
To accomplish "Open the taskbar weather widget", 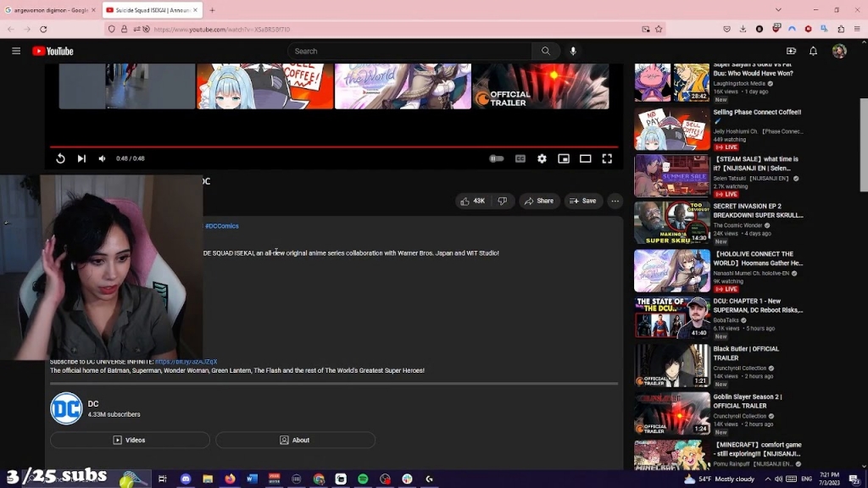I will click(x=720, y=480).
